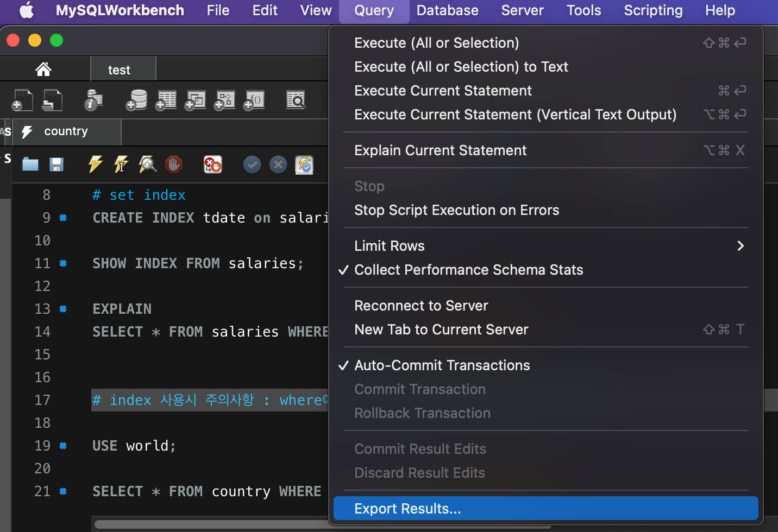
Task: Click the '# set index' comment
Action: click(139, 195)
